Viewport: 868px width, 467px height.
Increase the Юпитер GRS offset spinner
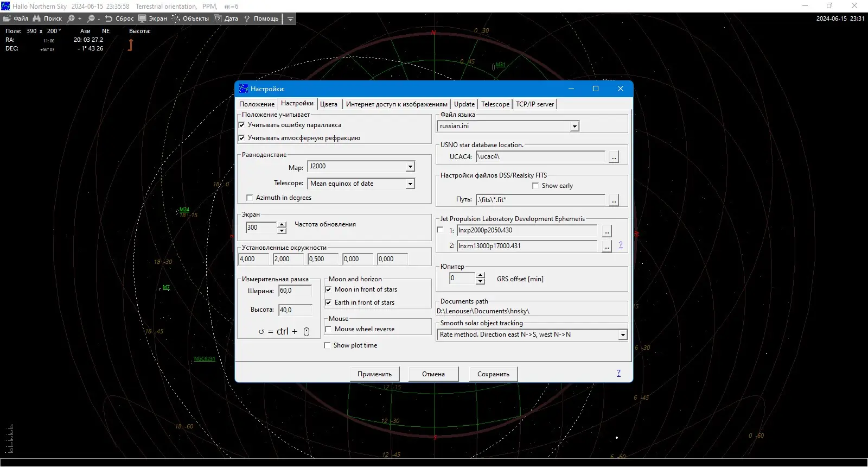point(480,275)
